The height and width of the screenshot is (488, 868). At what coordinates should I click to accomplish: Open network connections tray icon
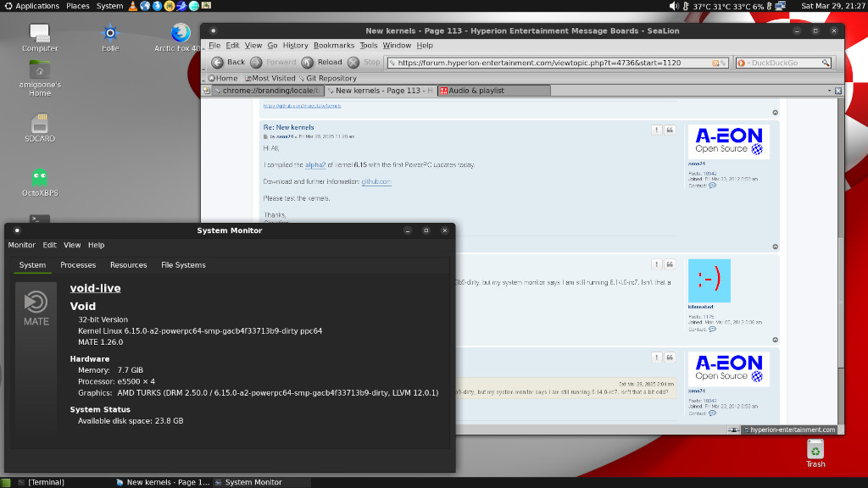coord(781,6)
